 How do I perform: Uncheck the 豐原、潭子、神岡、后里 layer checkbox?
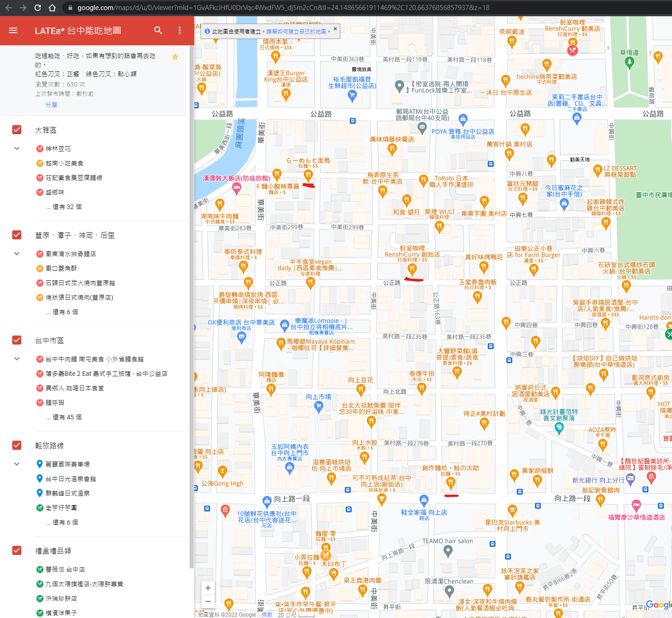click(17, 235)
